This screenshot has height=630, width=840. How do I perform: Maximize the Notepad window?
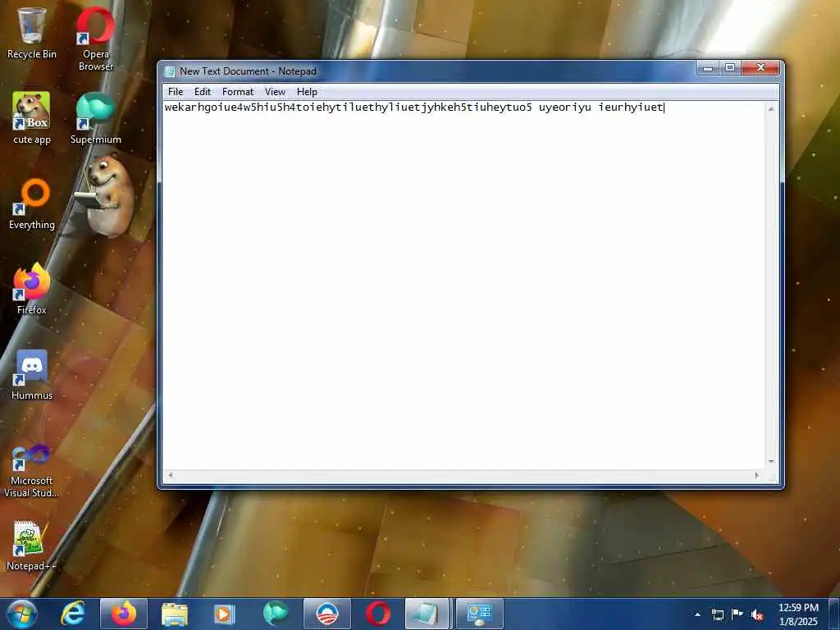[729, 68]
